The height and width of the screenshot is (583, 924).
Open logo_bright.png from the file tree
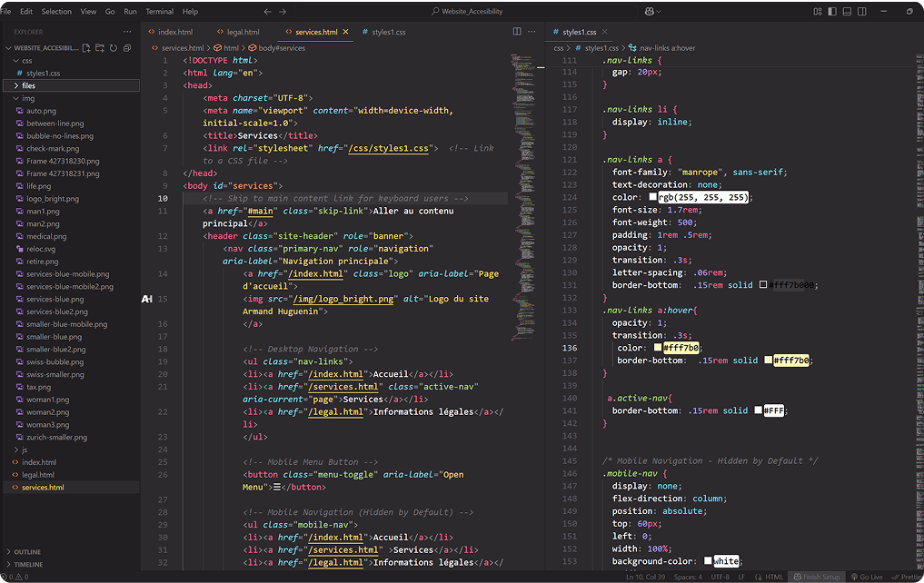[x=52, y=198]
